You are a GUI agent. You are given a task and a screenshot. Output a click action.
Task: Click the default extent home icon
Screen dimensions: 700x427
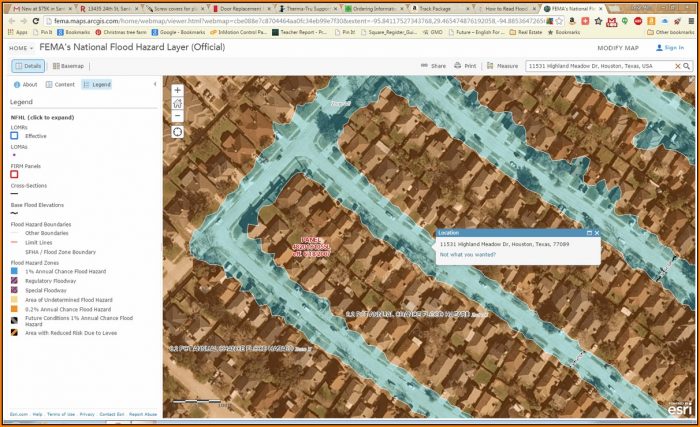(177, 102)
